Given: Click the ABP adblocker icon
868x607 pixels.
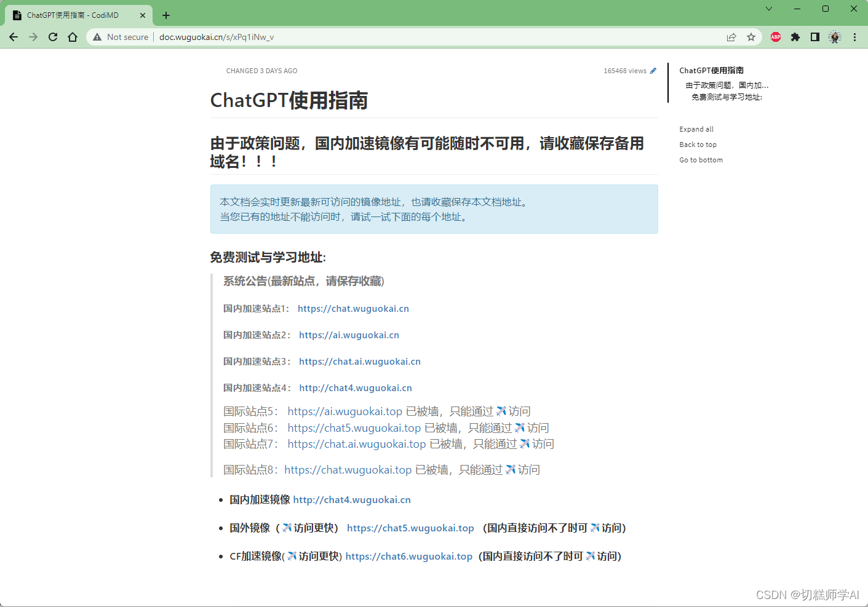Looking at the screenshot, I should click(775, 37).
